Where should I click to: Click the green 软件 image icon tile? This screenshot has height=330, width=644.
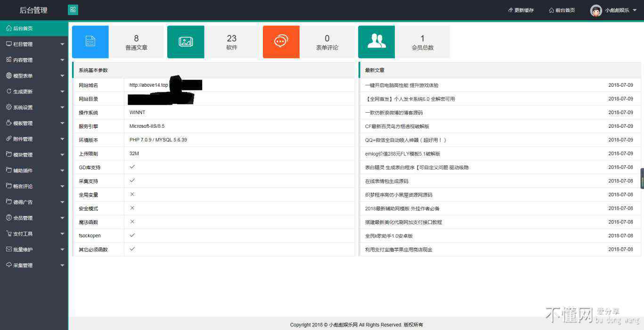186,42
